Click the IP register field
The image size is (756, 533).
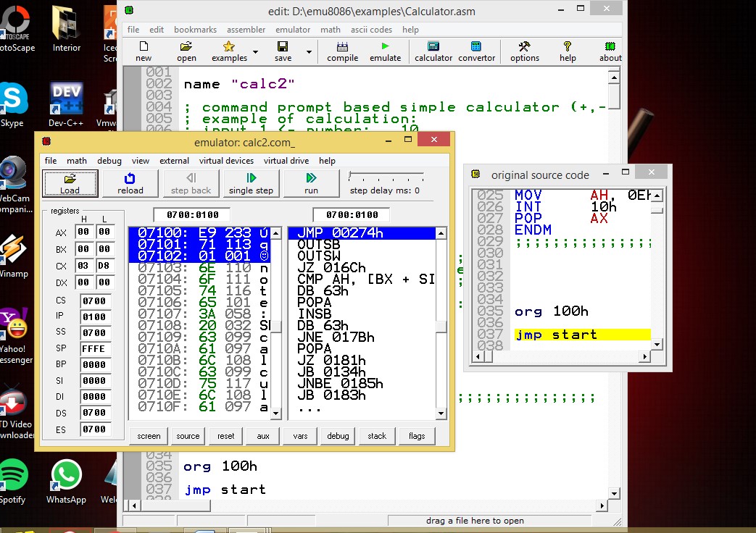coord(96,316)
